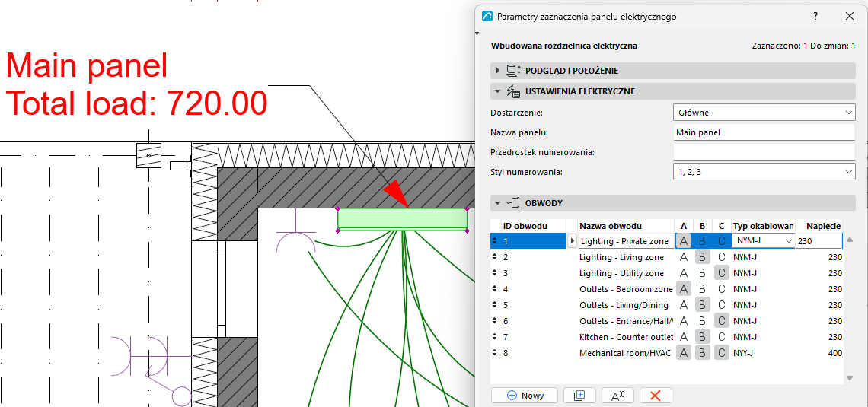Click the OBWODY circuit section icon
The width and height of the screenshot is (868, 407).
coord(513,203)
